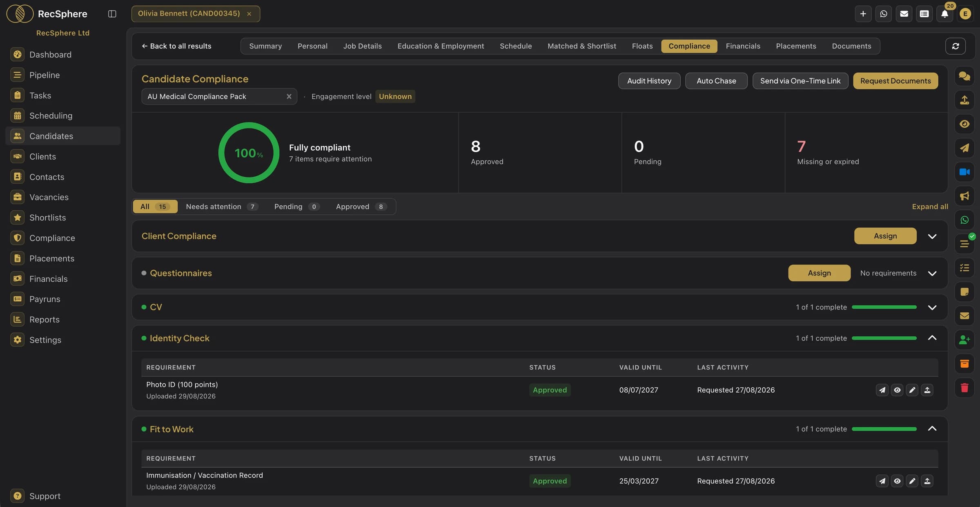Click the upload icon in right rail
The height and width of the screenshot is (507, 980).
coord(964,100)
